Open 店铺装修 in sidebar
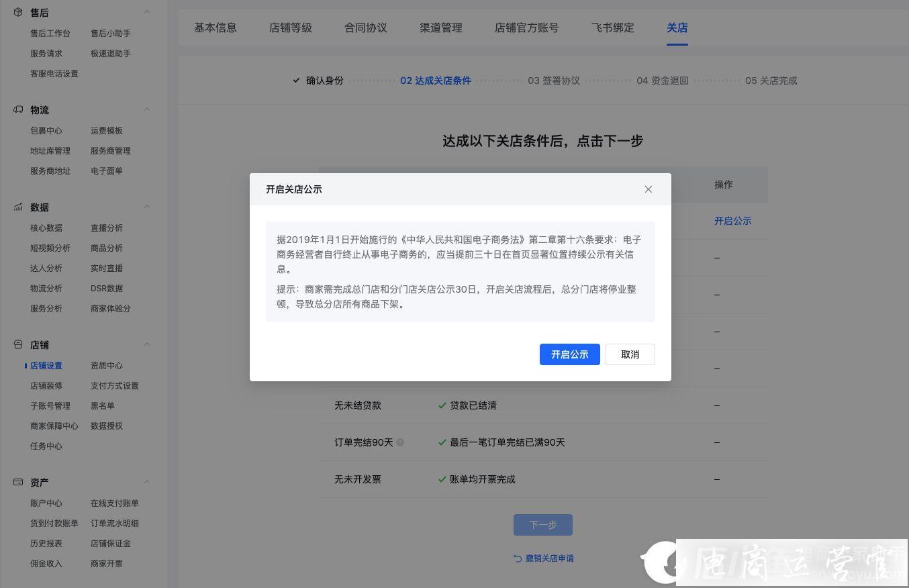Image resolution: width=909 pixels, height=588 pixels. (x=46, y=385)
